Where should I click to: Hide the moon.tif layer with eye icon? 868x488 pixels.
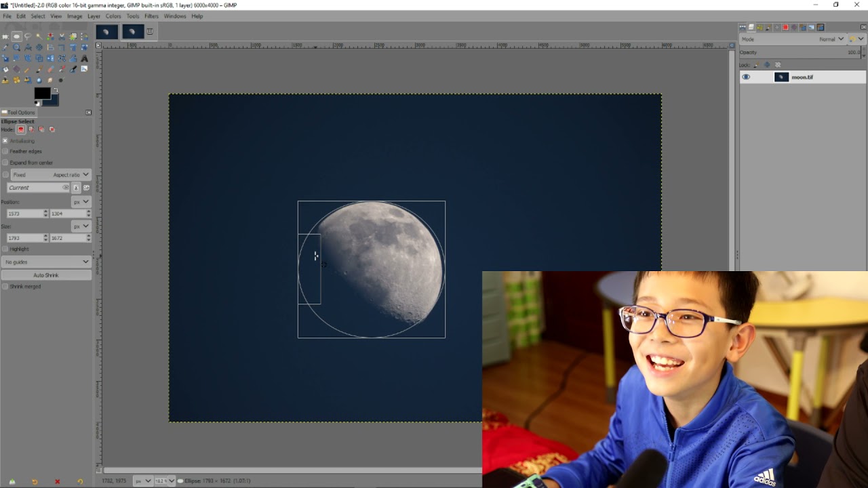[x=746, y=77]
